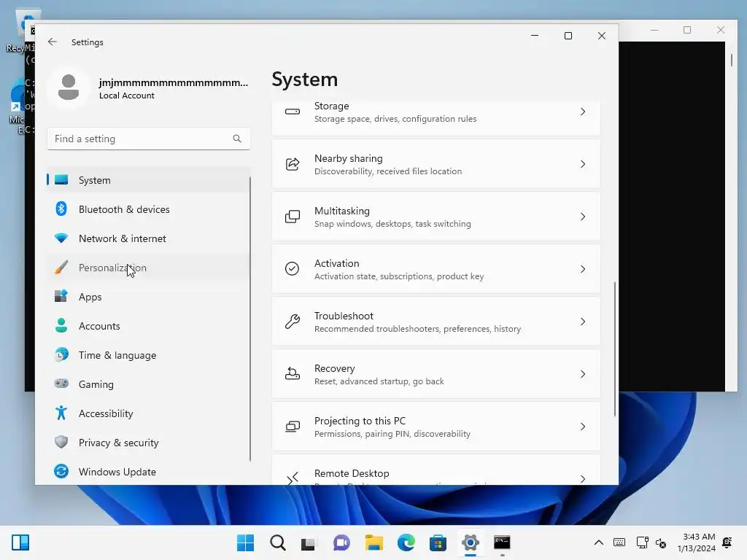Expand Troubleshoot chevron
This screenshot has width=747, height=560.
[x=583, y=322]
